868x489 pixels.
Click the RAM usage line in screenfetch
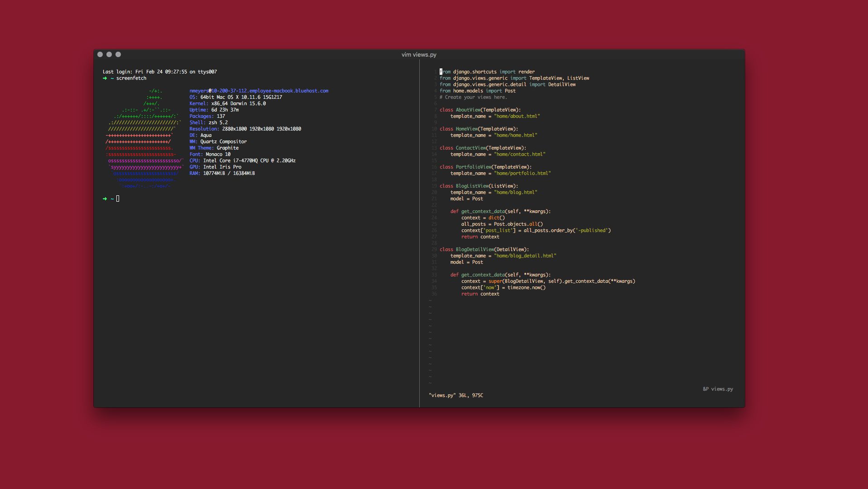coord(222,173)
